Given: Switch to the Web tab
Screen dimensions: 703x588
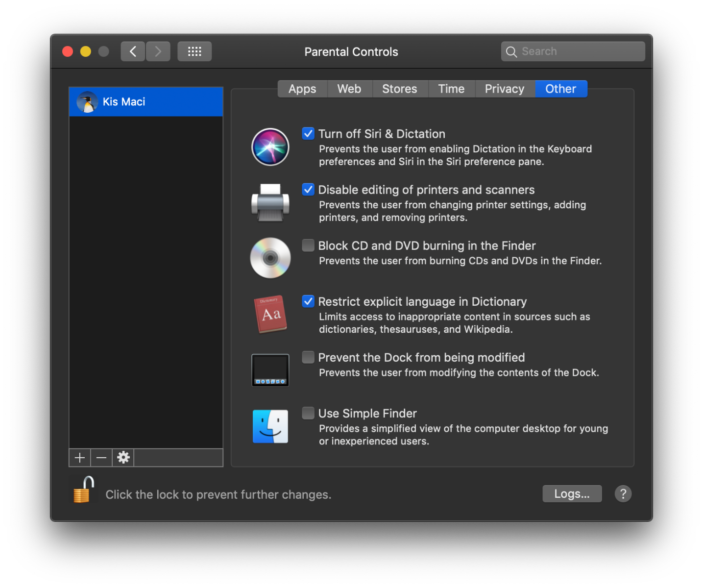Looking at the screenshot, I should (x=349, y=89).
